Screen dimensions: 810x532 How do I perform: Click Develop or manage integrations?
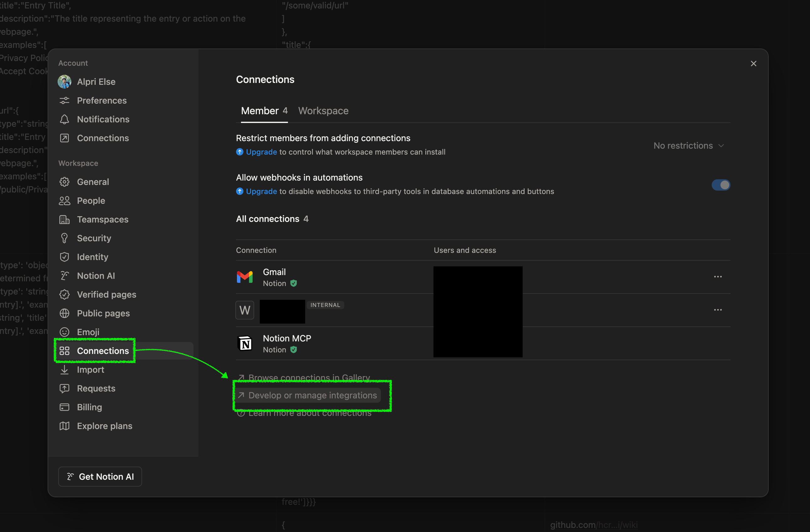312,395
